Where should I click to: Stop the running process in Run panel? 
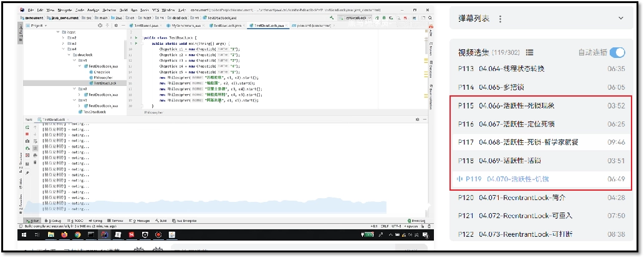[x=27, y=134]
